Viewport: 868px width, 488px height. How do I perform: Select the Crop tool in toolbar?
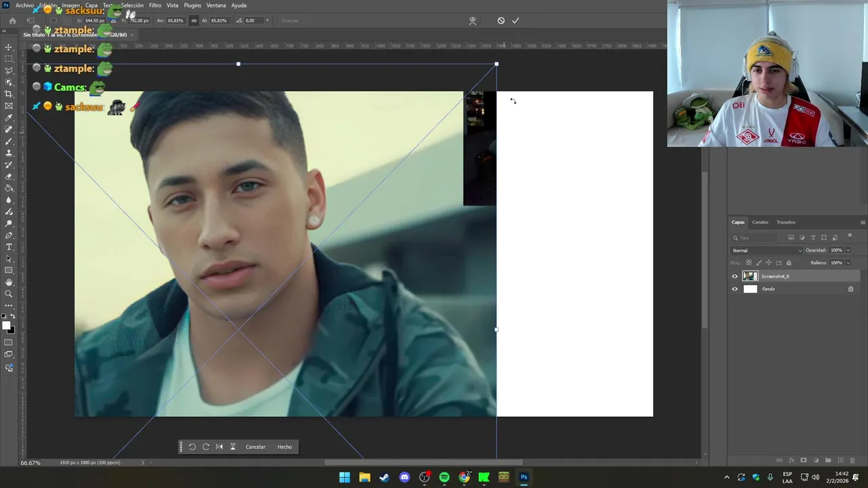9,94
